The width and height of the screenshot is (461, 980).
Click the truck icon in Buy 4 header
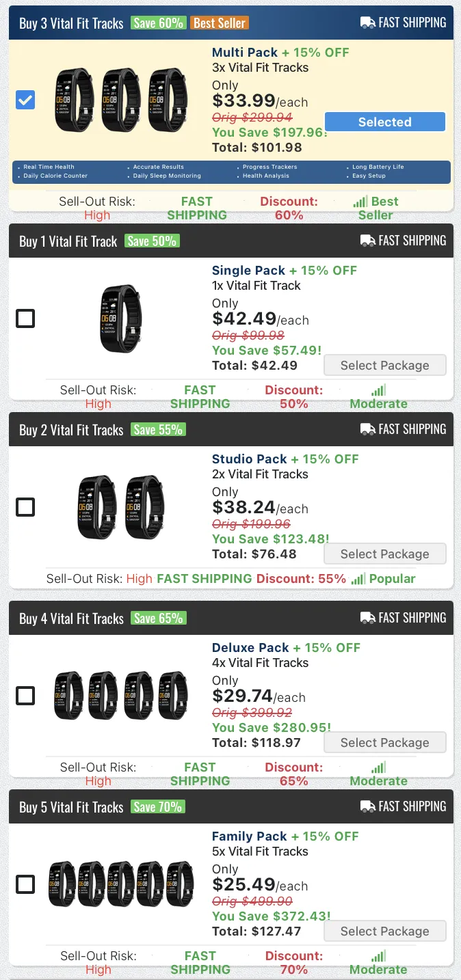[367, 618]
